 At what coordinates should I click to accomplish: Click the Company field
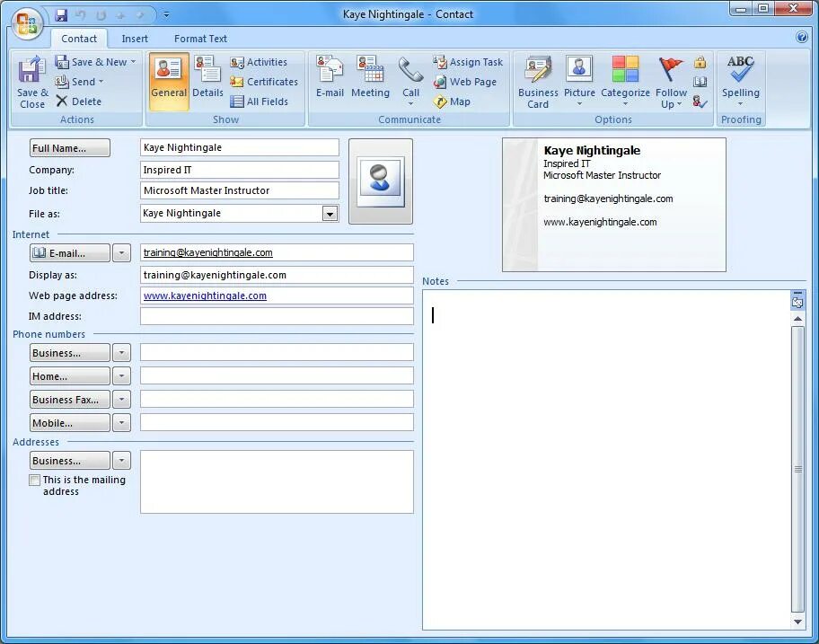pos(239,170)
